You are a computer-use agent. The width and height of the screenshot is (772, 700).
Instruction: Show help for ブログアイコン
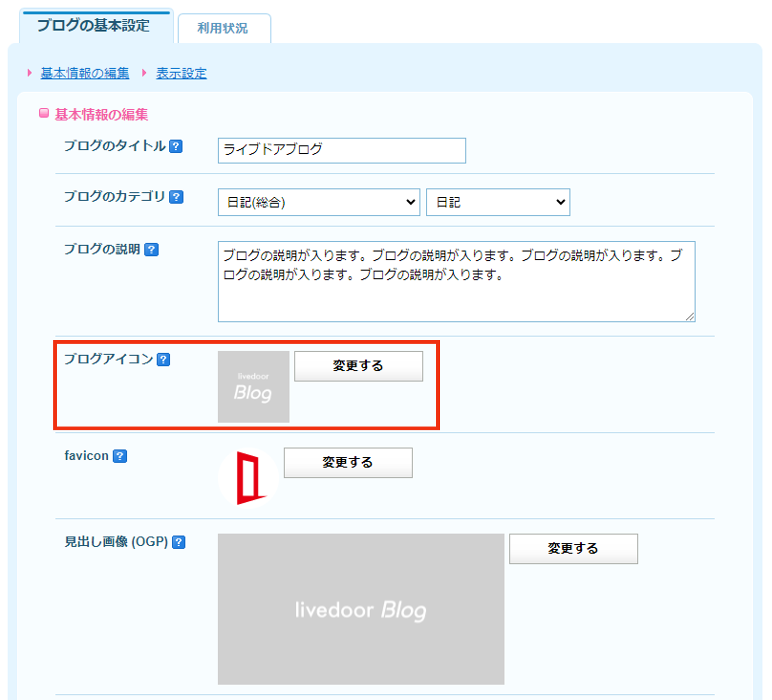[x=164, y=359]
